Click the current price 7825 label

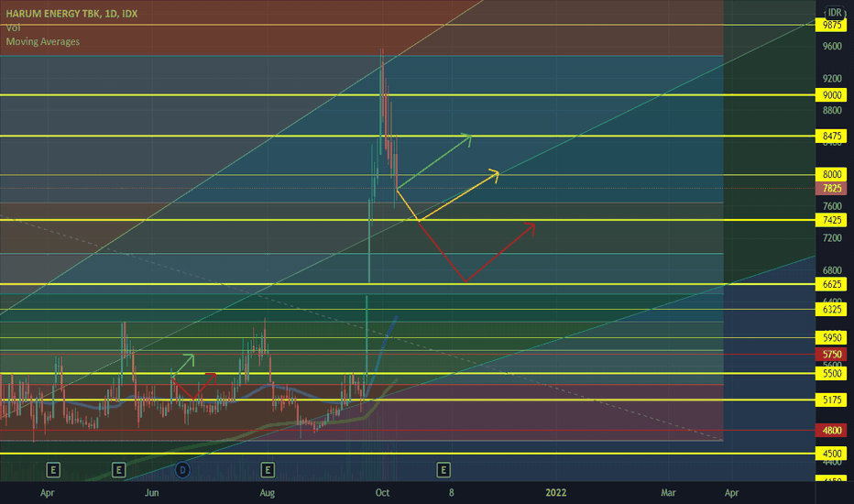(x=831, y=189)
